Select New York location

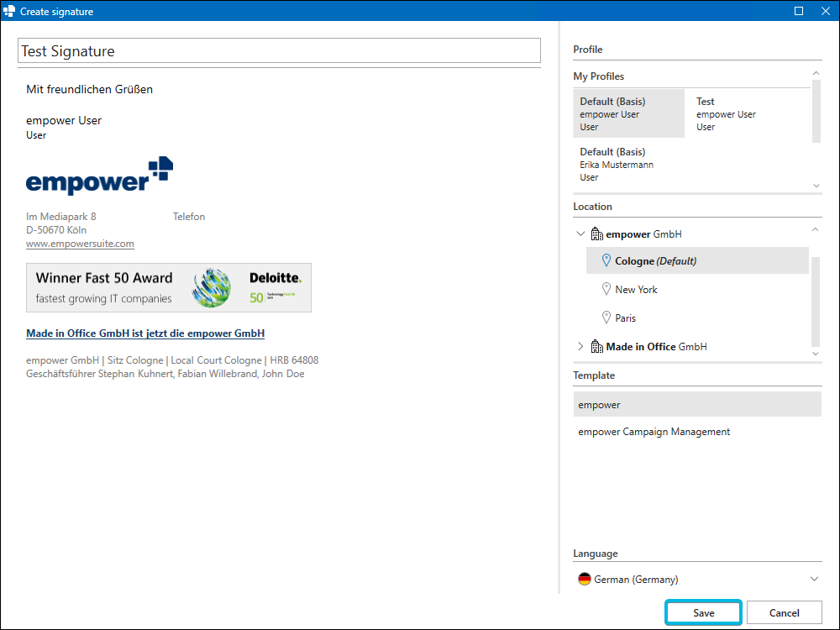(697, 289)
